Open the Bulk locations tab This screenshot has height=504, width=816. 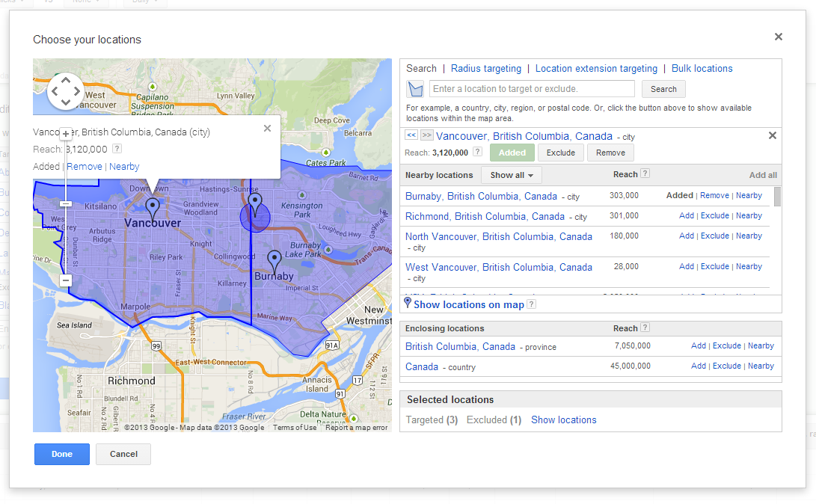click(702, 68)
